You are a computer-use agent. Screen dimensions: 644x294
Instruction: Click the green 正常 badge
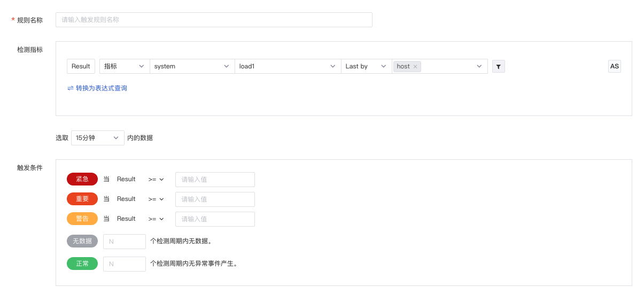pos(82,264)
